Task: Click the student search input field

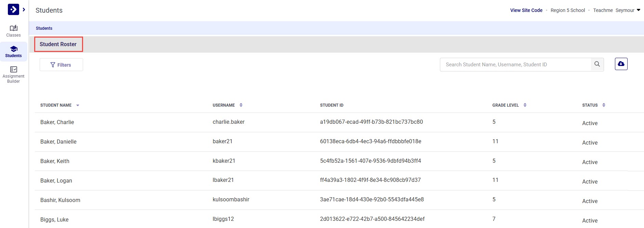Action: pyautogui.click(x=515, y=65)
